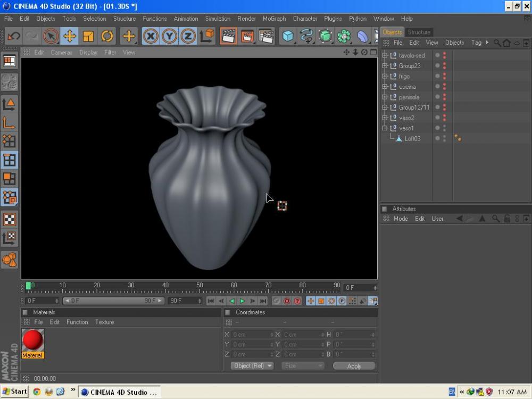Click the Scale tool icon

click(88, 36)
